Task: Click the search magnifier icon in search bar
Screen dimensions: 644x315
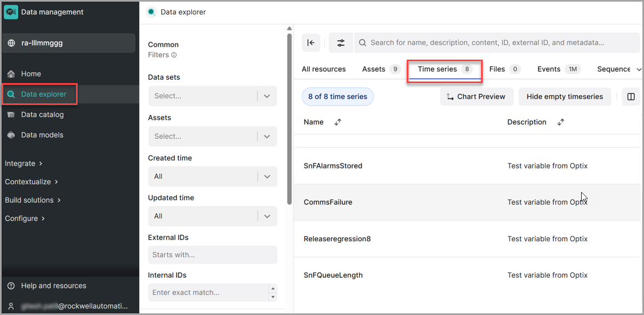Action: pyautogui.click(x=362, y=43)
